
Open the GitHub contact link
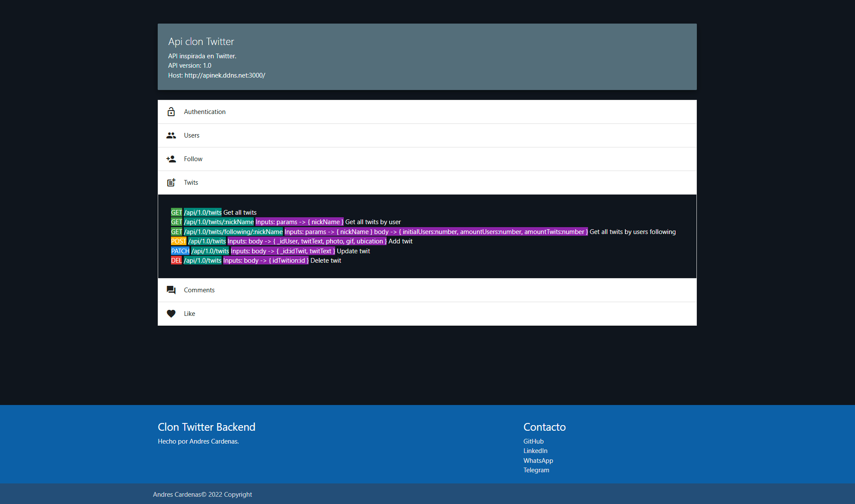[x=533, y=441]
